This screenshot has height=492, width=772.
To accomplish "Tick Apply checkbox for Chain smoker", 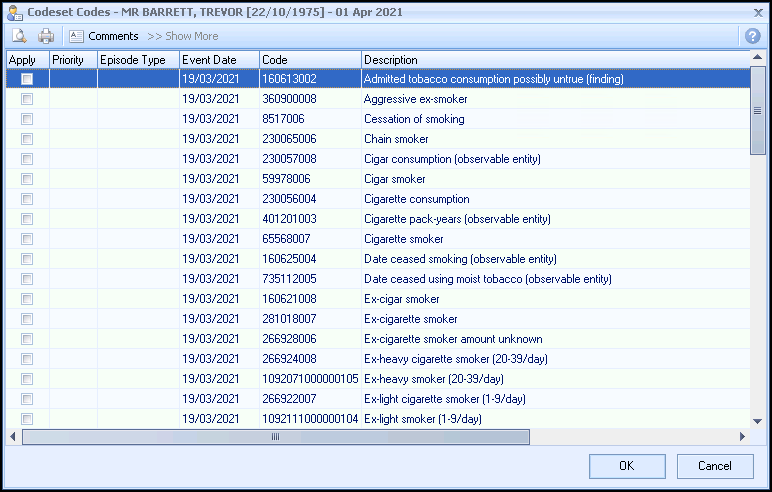I will 27,139.
